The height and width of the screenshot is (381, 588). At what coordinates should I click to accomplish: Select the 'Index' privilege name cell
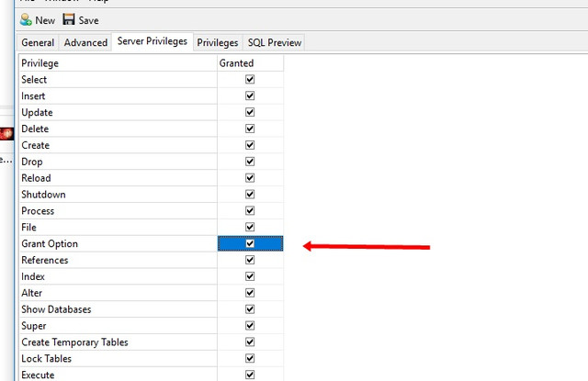(118, 276)
